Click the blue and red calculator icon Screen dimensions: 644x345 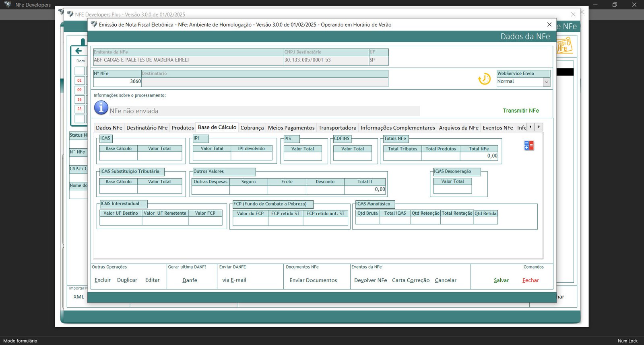529,146
